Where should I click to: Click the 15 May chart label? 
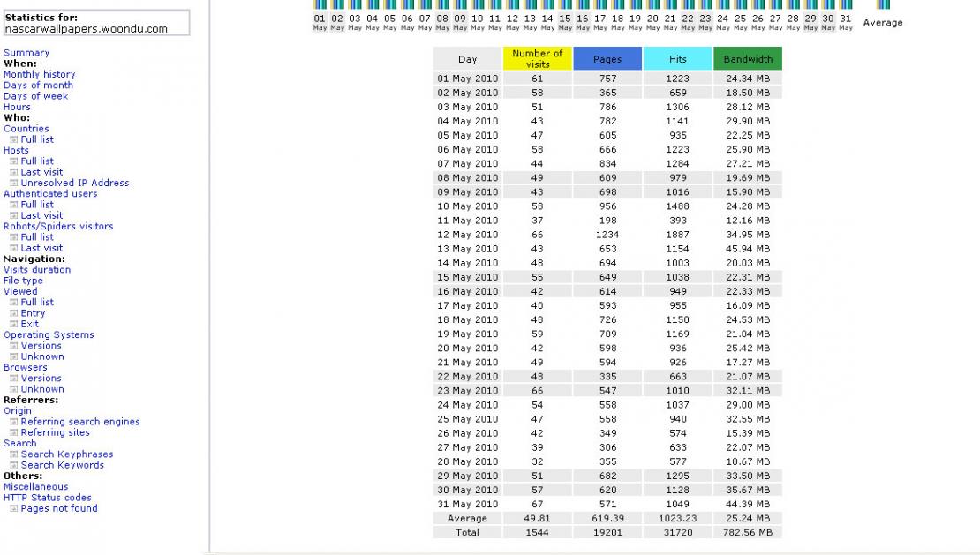click(565, 22)
